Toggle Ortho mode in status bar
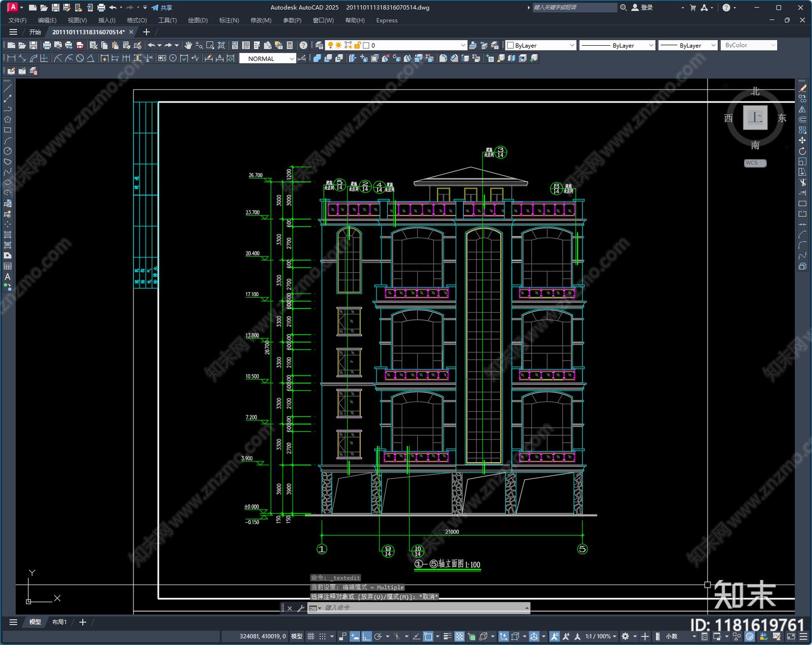The height and width of the screenshot is (645, 812). (x=366, y=636)
